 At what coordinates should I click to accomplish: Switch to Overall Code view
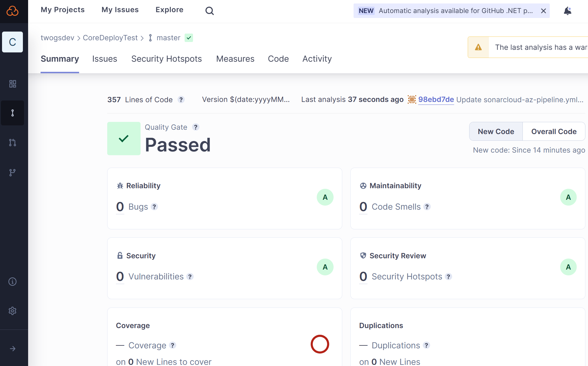554,131
